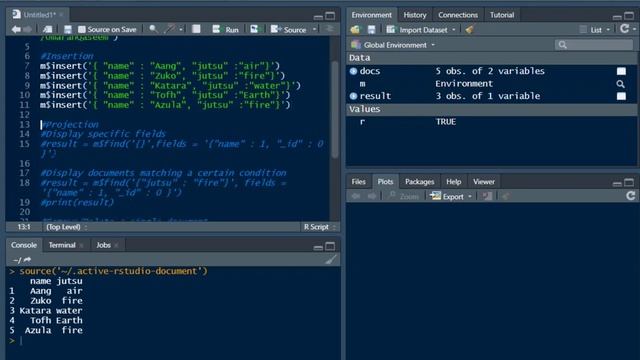Expand the code tools wand dropdown
The height and width of the screenshot is (360, 640).
[180, 29]
